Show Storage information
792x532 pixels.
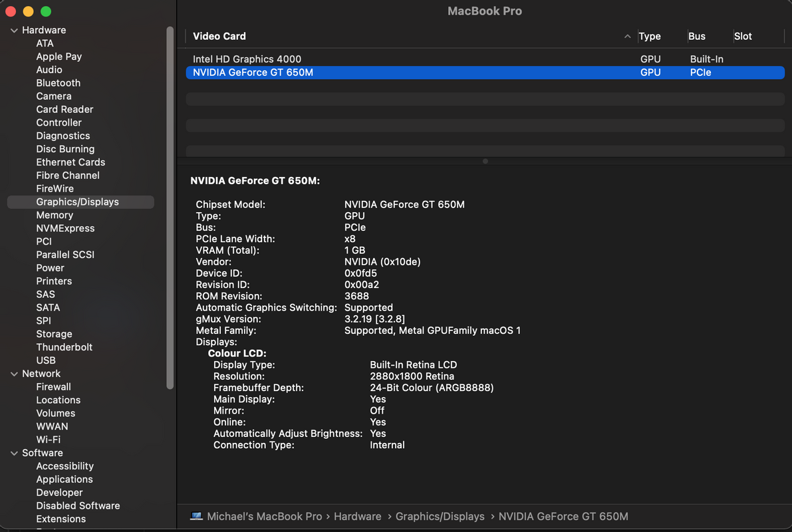pos(54,334)
